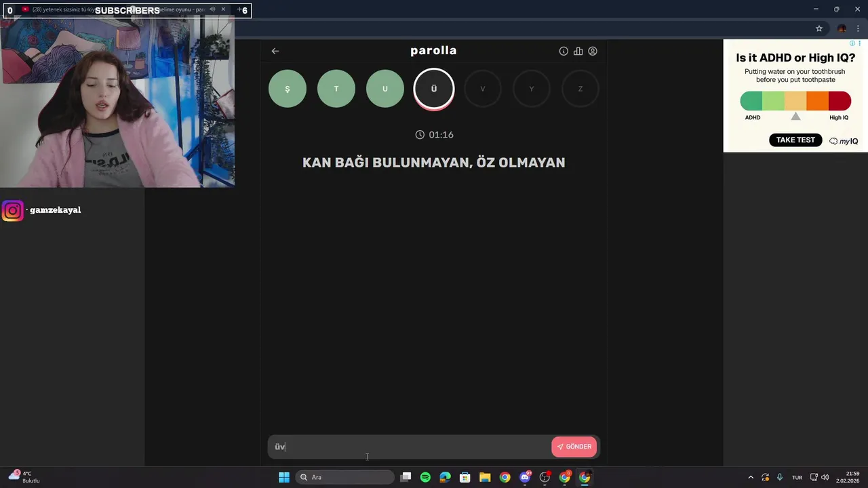868x488 pixels.
Task: Select the green U letter circle
Action: coord(385,89)
